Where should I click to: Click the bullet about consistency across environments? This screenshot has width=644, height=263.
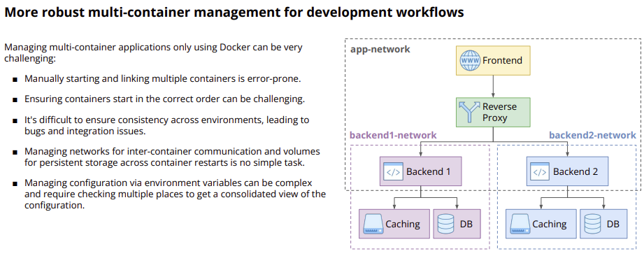(x=166, y=126)
